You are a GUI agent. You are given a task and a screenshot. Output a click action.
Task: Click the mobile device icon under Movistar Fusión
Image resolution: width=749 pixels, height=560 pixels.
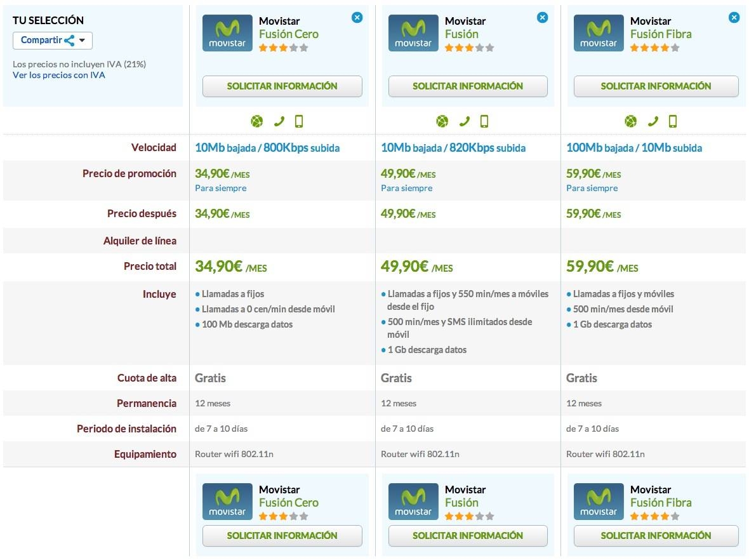click(484, 121)
